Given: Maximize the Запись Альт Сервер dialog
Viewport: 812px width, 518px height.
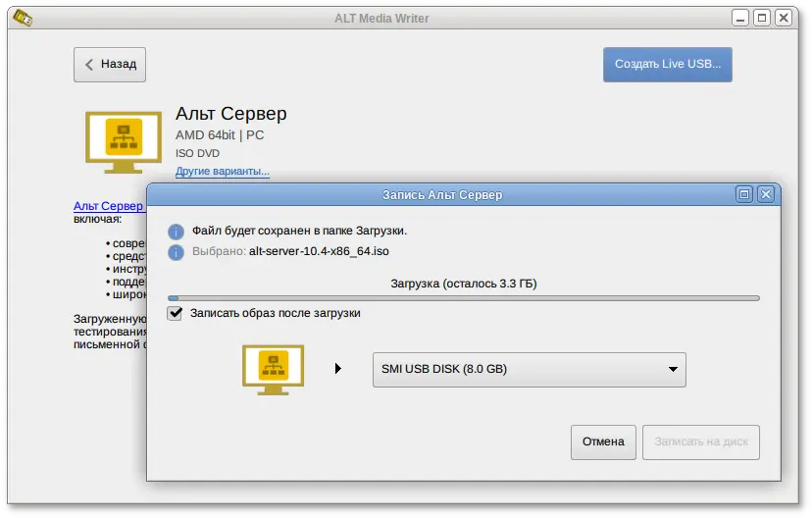Looking at the screenshot, I should point(744,194).
